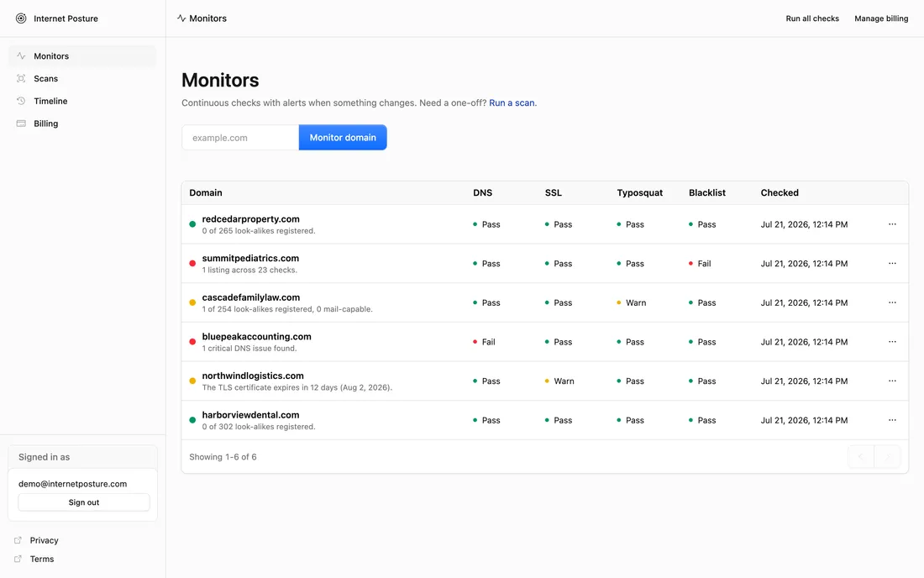Viewport: 924px width, 578px height.
Task: Click the DNS Fail status for bluepeakaccounting.com
Action: (484, 342)
